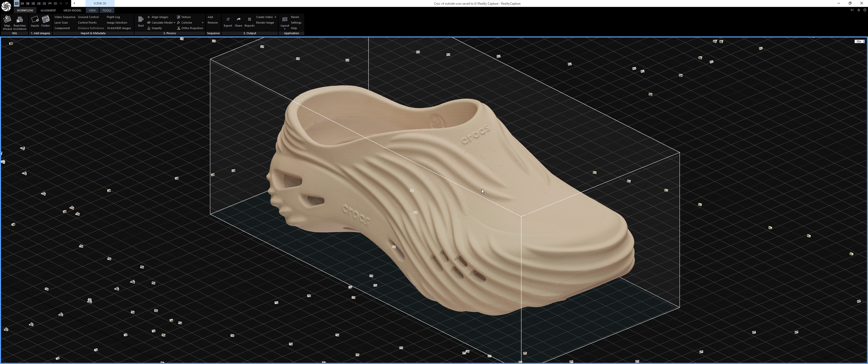
Task: Switch to the WORKFLOW ribbon tab
Action: [x=25, y=10]
